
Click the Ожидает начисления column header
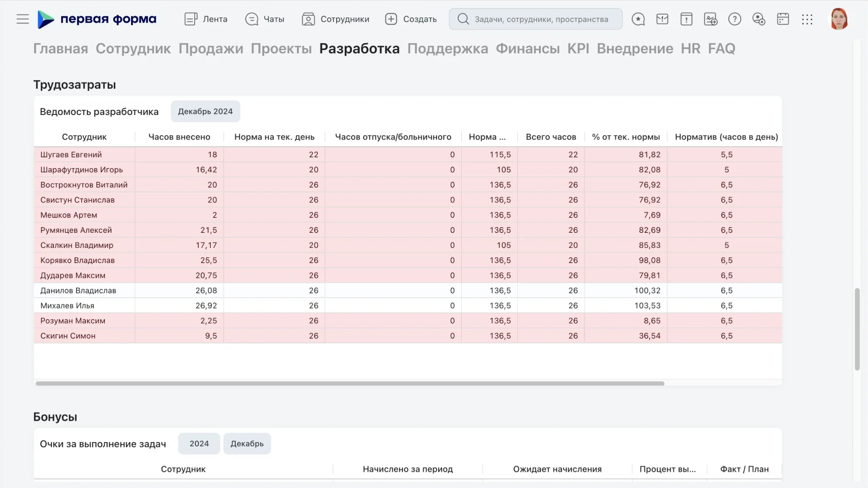tap(558, 469)
